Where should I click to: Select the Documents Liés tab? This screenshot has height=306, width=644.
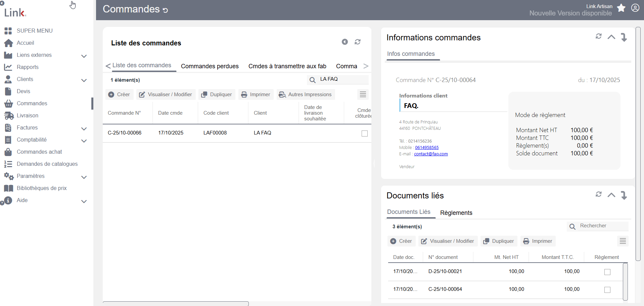point(409,212)
